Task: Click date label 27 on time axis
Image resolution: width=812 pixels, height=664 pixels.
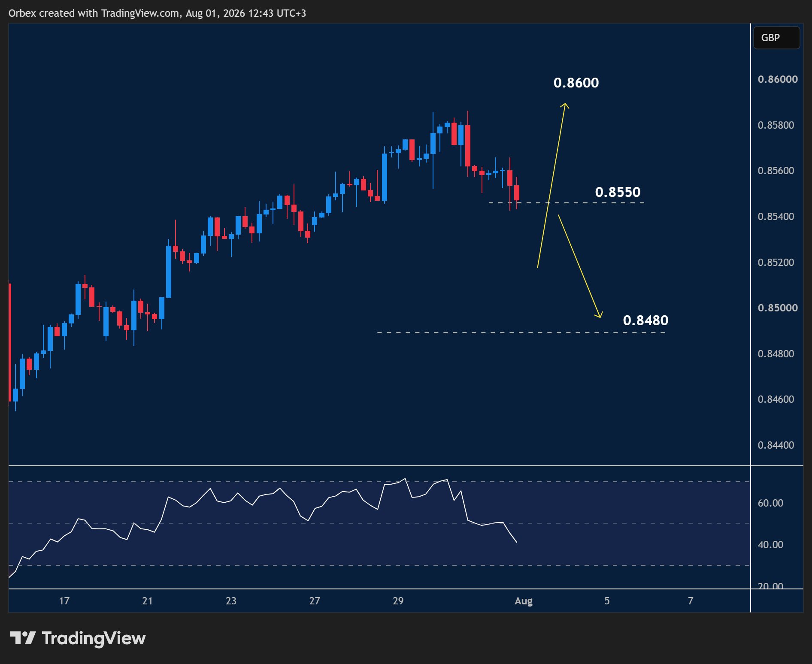Action: point(315,601)
